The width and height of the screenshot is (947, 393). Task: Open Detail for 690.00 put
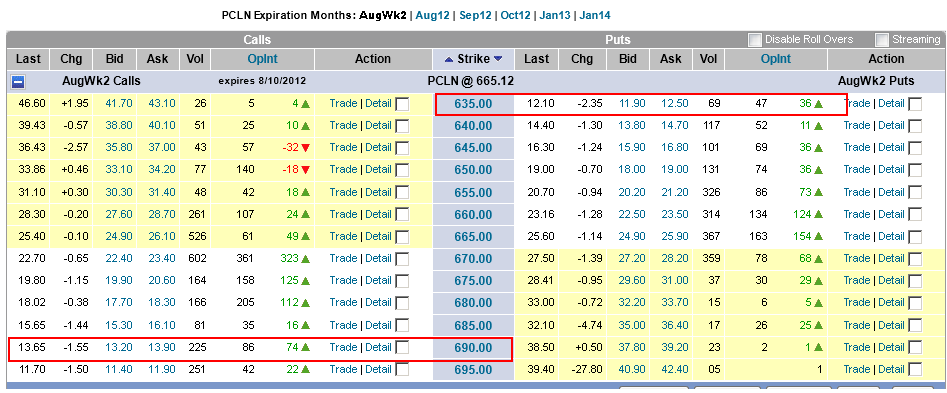click(x=891, y=347)
